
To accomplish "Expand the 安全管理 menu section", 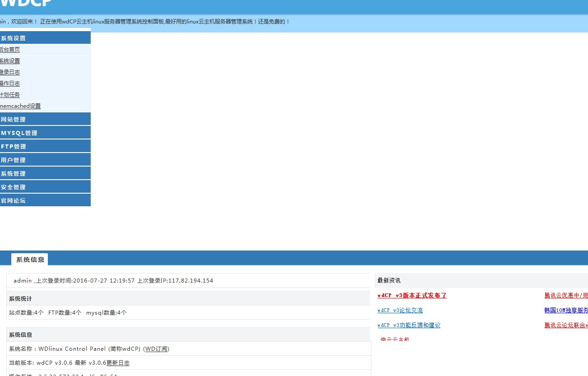I will 45,187.
